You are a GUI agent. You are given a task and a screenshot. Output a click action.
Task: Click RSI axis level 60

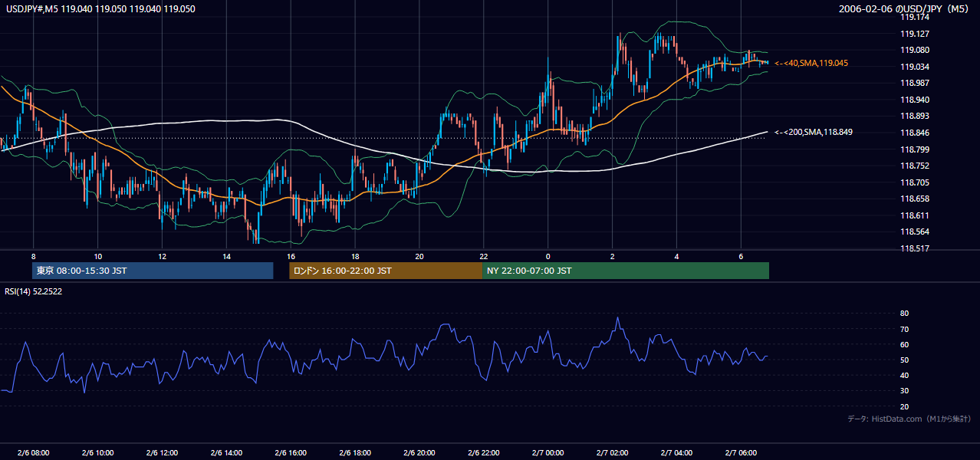tap(905, 344)
